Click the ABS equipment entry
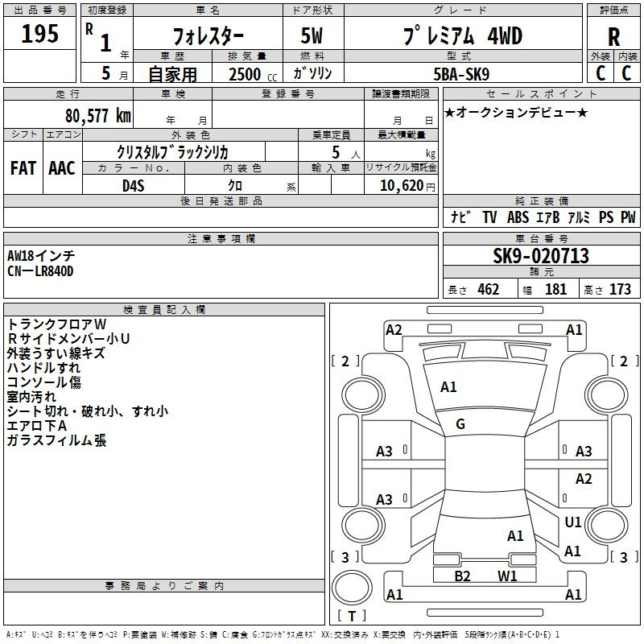The height and width of the screenshot is (644, 644). click(518, 217)
